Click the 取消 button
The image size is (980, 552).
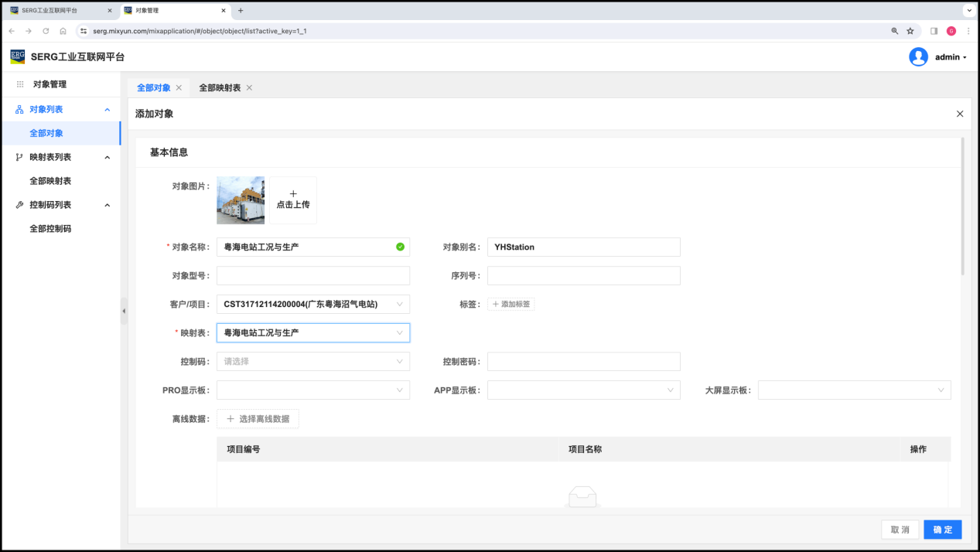click(x=900, y=530)
